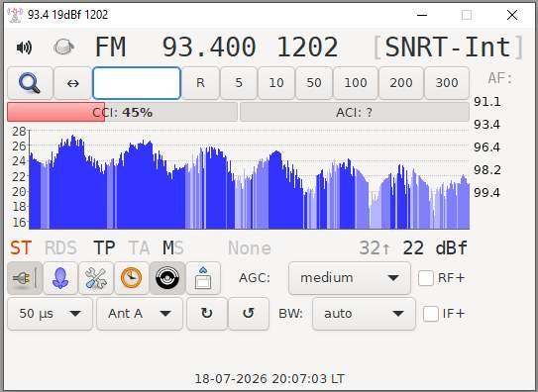Click the ACI ? progress bar
538x392 pixels.
tap(355, 112)
